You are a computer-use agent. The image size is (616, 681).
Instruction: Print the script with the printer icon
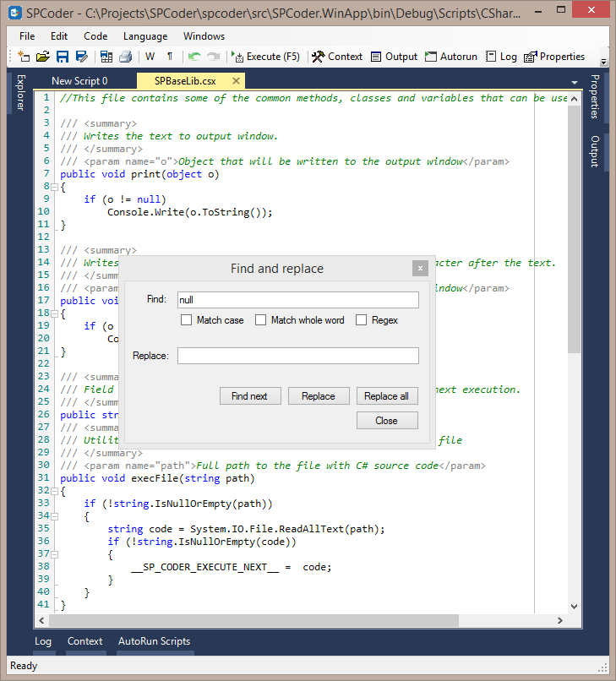click(x=126, y=57)
